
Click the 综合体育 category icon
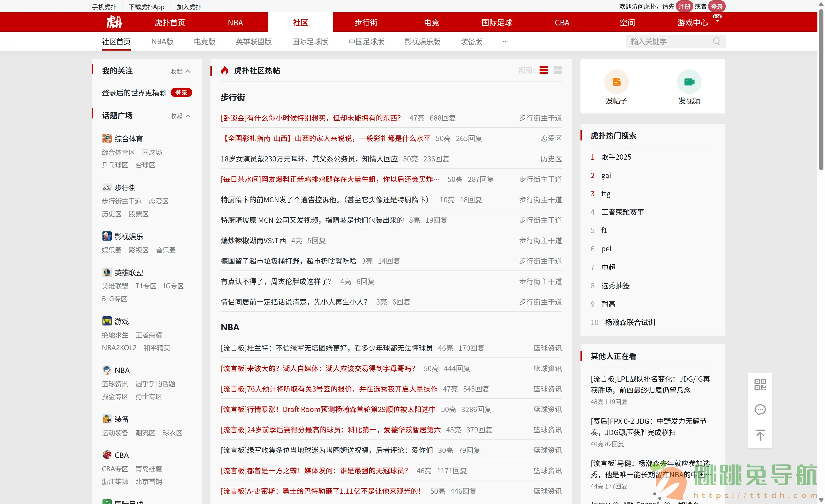point(107,138)
